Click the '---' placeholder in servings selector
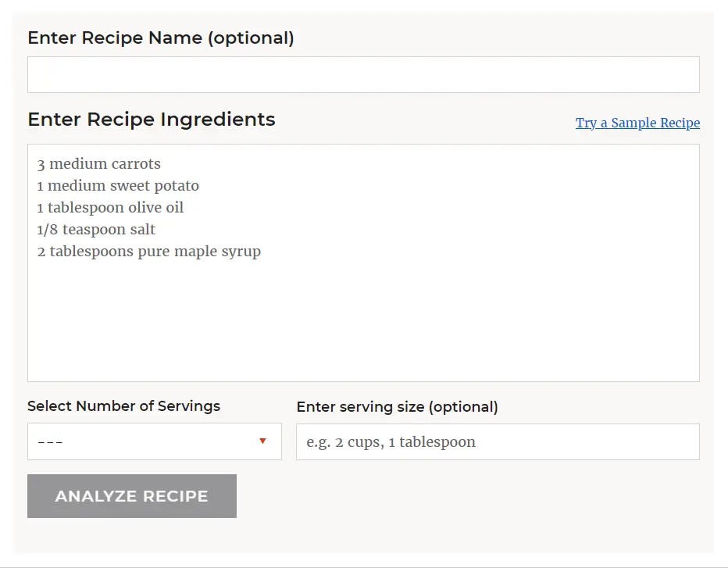728x568 pixels. pos(50,442)
